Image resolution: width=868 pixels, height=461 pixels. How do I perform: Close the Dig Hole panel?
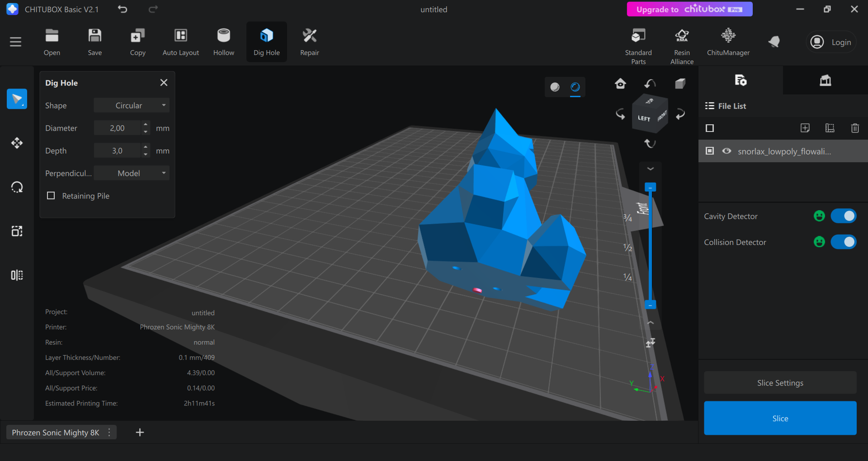point(164,83)
